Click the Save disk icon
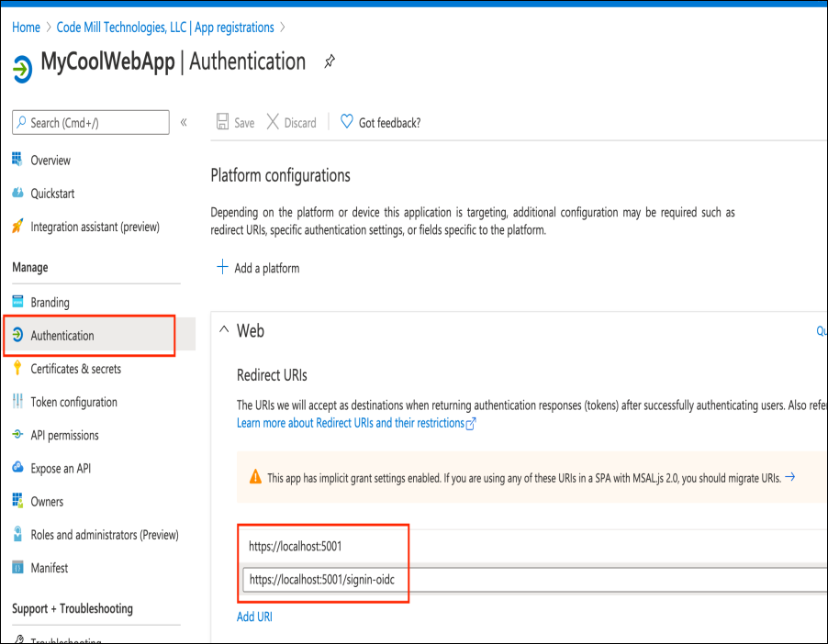828x644 pixels. coord(222,122)
